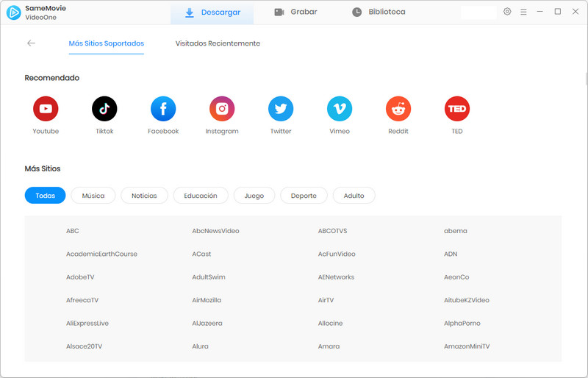
Task: Filter sites by Deporte
Action: click(x=304, y=196)
